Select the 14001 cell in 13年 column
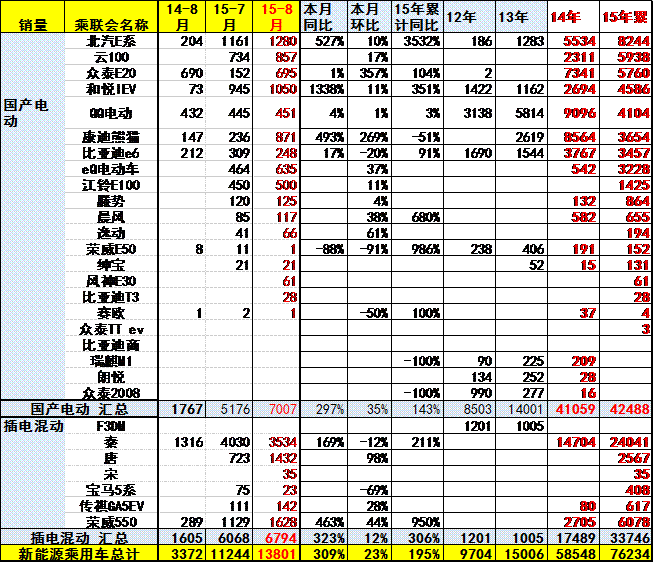Screen dimensions: 654x563 520,409
